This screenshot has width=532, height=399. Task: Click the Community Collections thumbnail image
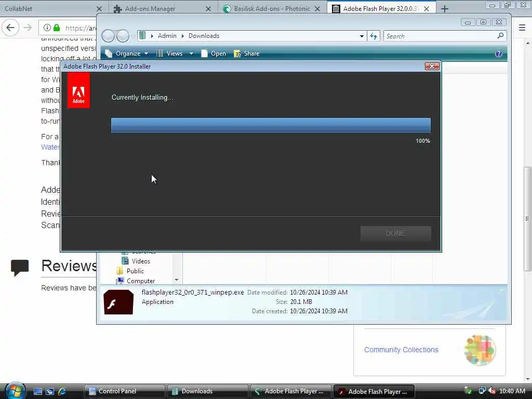pyautogui.click(x=480, y=350)
